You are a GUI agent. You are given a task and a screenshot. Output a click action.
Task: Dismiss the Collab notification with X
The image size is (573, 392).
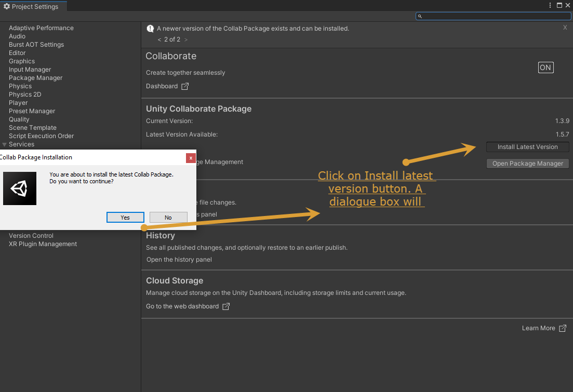tap(565, 28)
